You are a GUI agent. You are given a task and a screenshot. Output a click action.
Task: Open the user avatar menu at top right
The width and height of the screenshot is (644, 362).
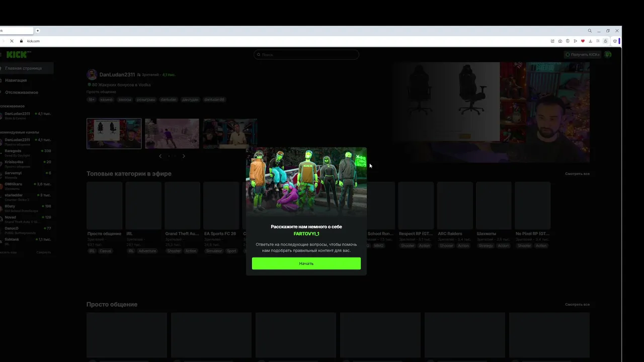pyautogui.click(x=608, y=54)
